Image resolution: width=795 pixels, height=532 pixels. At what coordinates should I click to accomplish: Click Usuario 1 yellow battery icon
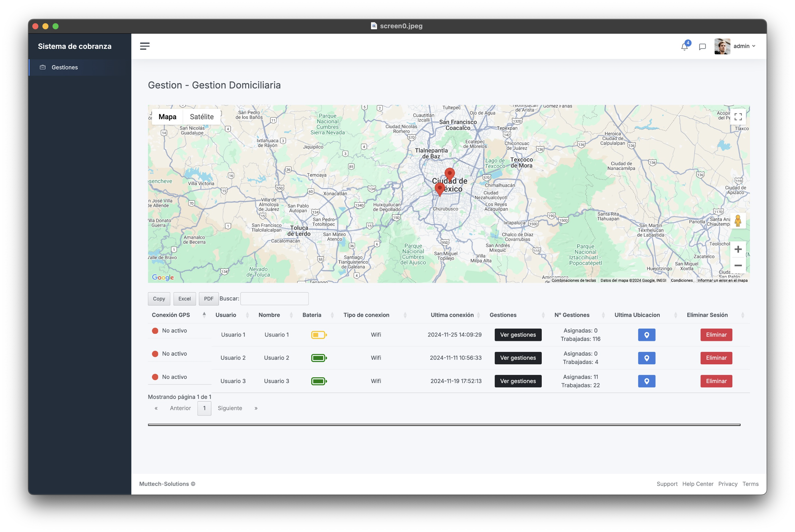(x=319, y=335)
